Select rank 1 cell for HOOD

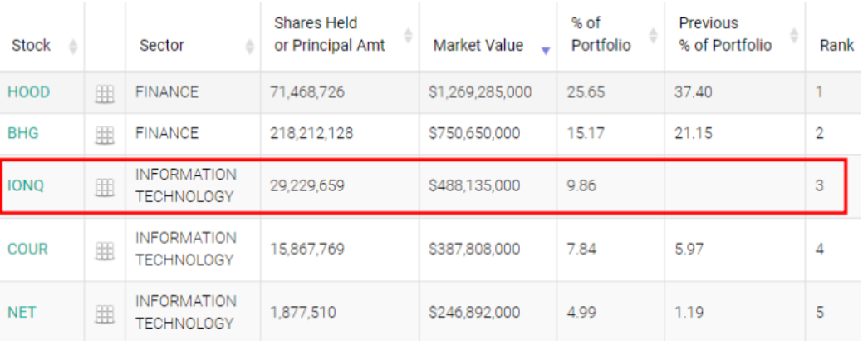[x=820, y=92]
